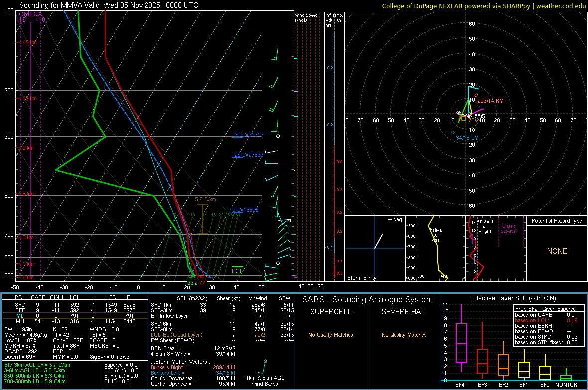
Task: Select the MU parcel row
Action: tap(75, 321)
